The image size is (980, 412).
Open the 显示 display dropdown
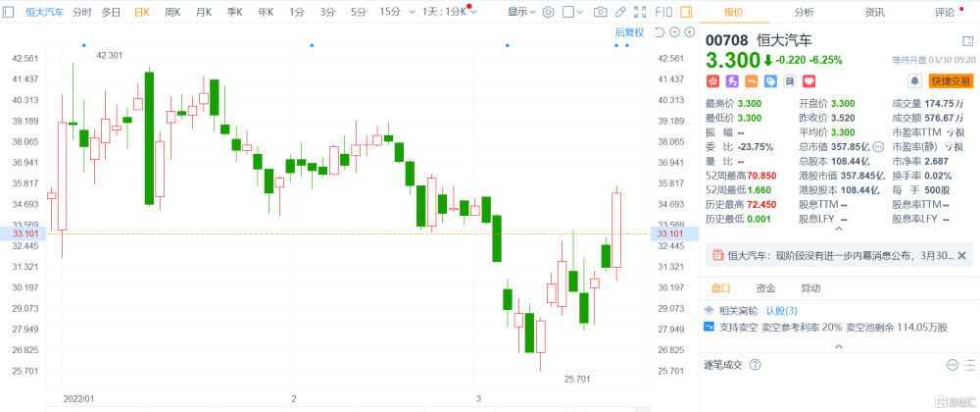pos(521,12)
